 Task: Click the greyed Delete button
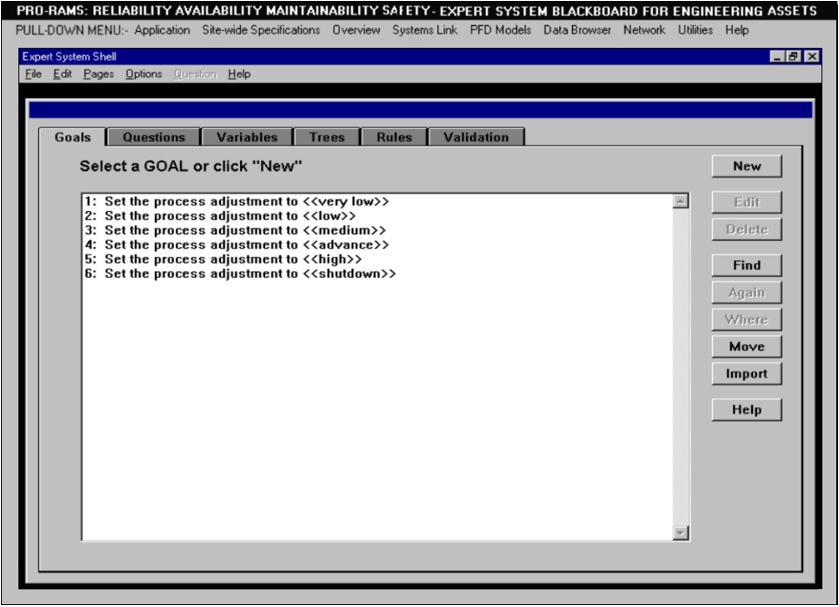tap(746, 229)
